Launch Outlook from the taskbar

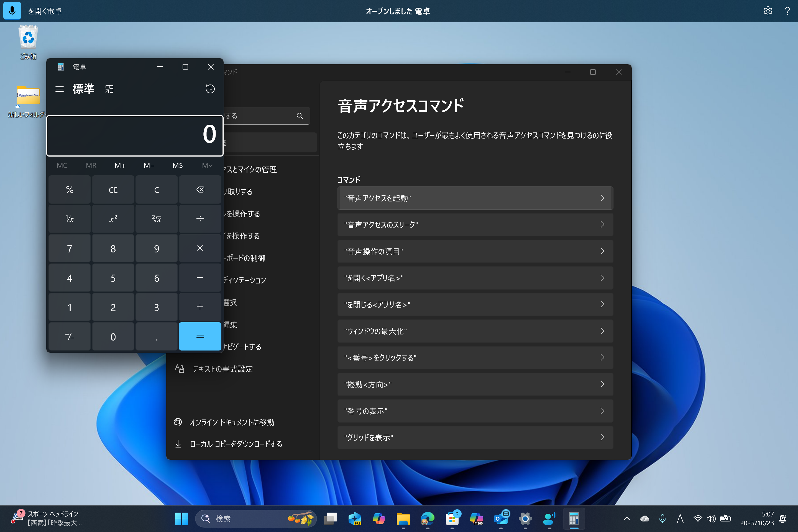click(x=502, y=519)
